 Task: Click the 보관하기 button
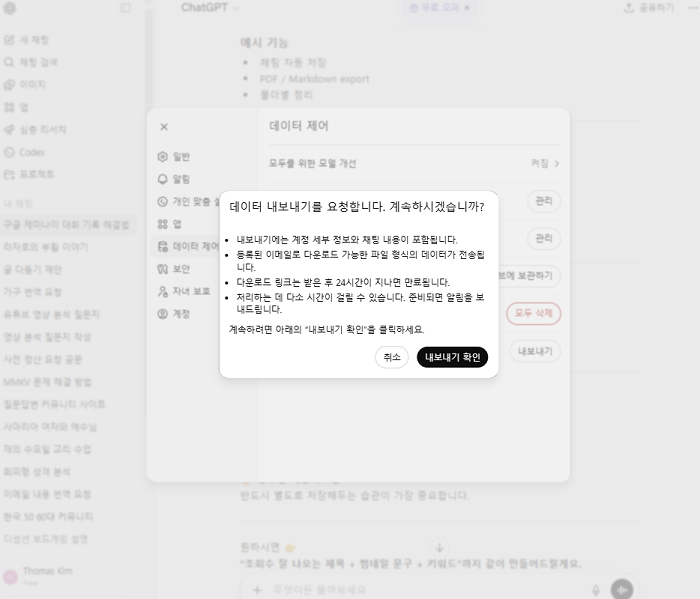coord(529,276)
